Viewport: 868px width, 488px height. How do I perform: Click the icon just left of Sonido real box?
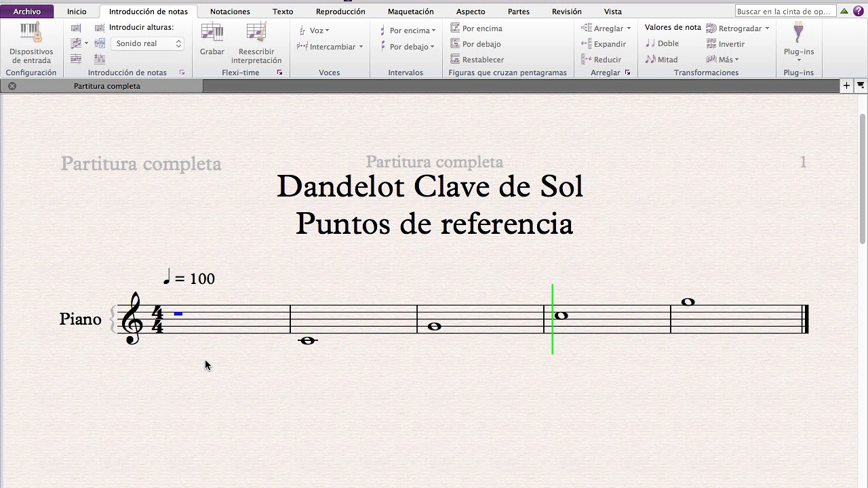(100, 43)
